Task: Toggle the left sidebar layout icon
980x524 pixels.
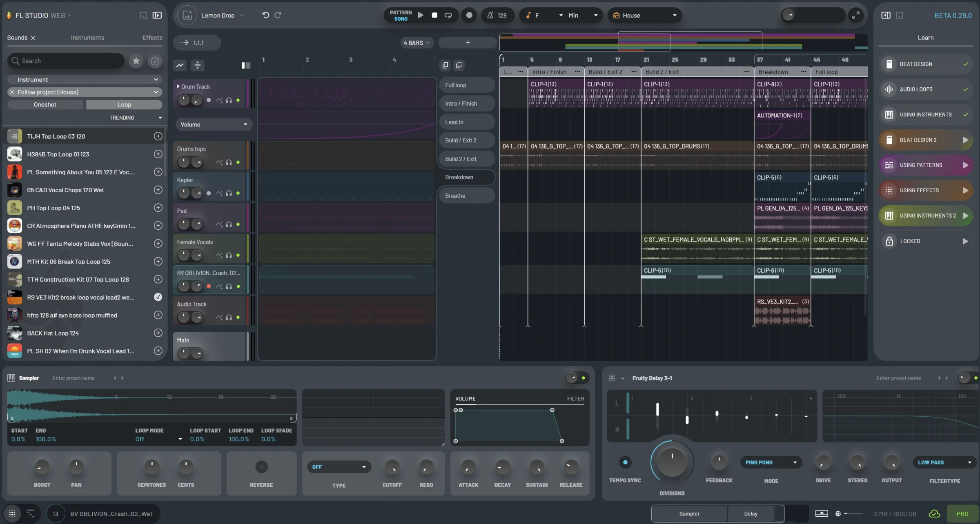Action: point(157,15)
